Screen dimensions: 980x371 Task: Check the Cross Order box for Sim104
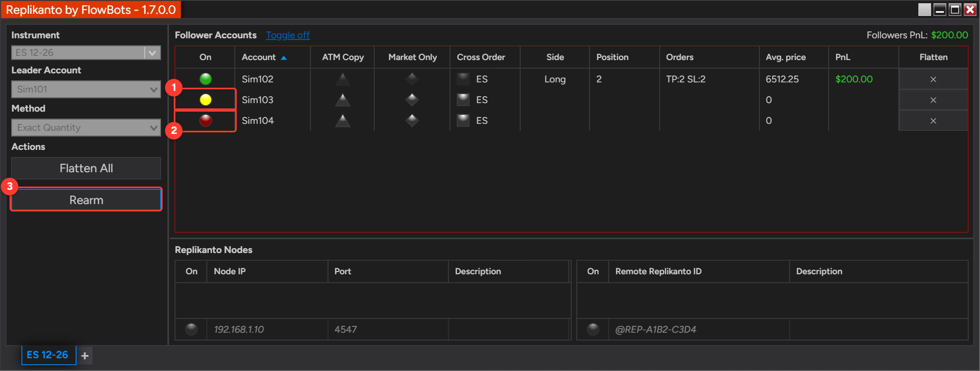pyautogui.click(x=463, y=121)
